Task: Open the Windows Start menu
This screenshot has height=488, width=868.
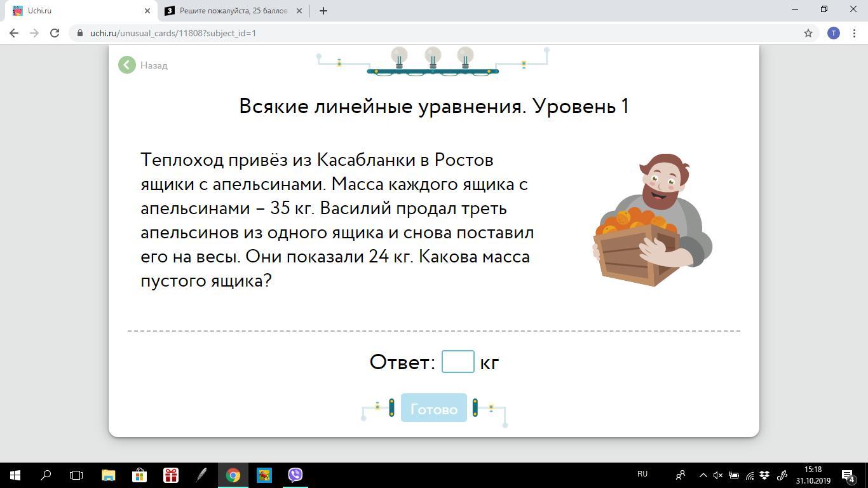Action: [x=15, y=475]
